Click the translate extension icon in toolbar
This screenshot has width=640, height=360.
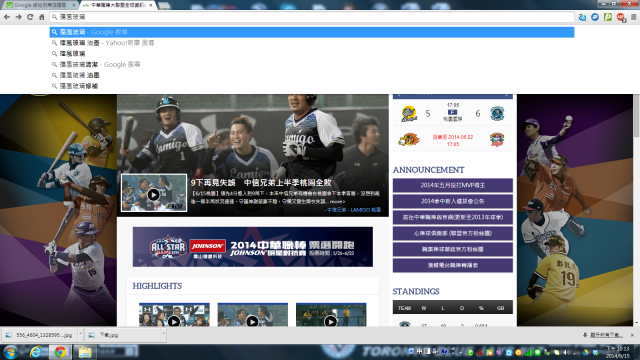[x=582, y=17]
